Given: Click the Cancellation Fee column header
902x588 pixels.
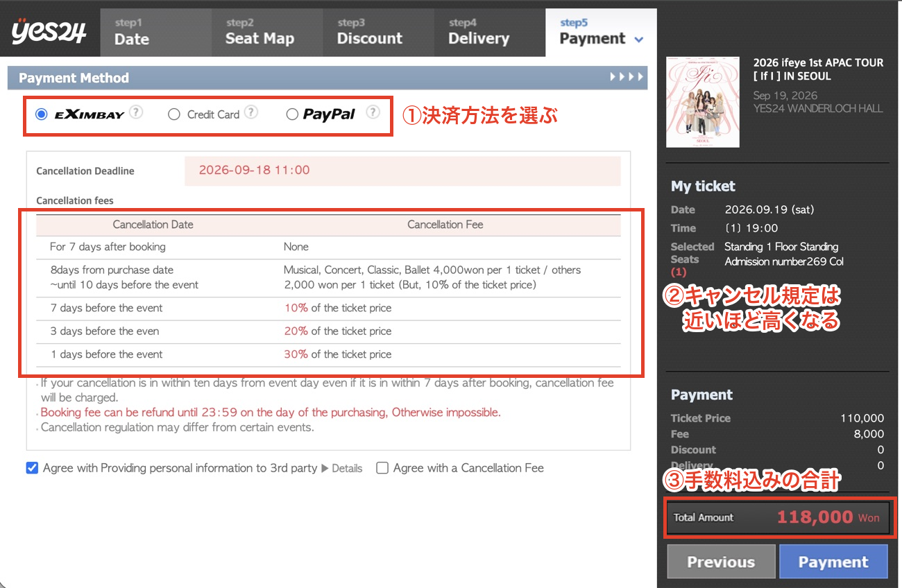Looking at the screenshot, I should point(445,225).
